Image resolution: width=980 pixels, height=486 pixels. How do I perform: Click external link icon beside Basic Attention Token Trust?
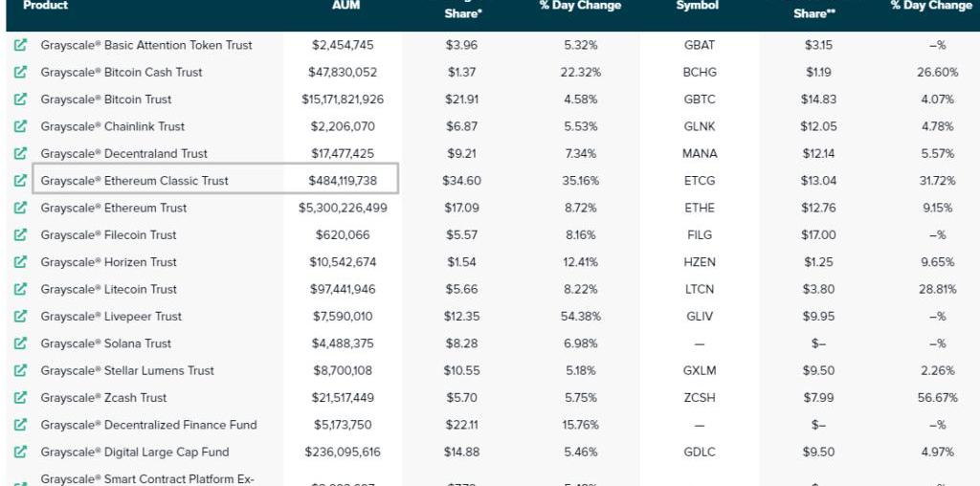[x=21, y=45]
